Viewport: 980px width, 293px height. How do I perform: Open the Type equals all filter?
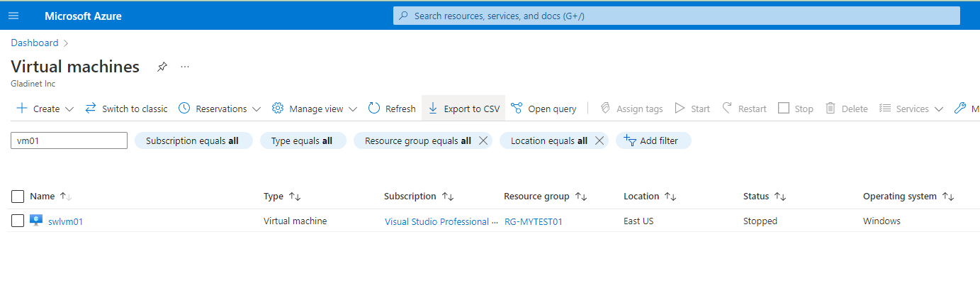tap(303, 140)
